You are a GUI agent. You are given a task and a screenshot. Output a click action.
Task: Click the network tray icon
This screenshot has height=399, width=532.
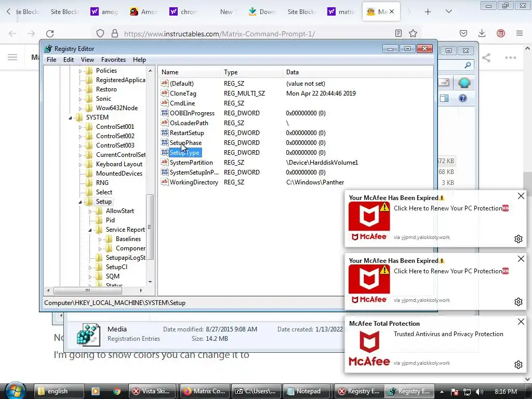tap(467, 392)
